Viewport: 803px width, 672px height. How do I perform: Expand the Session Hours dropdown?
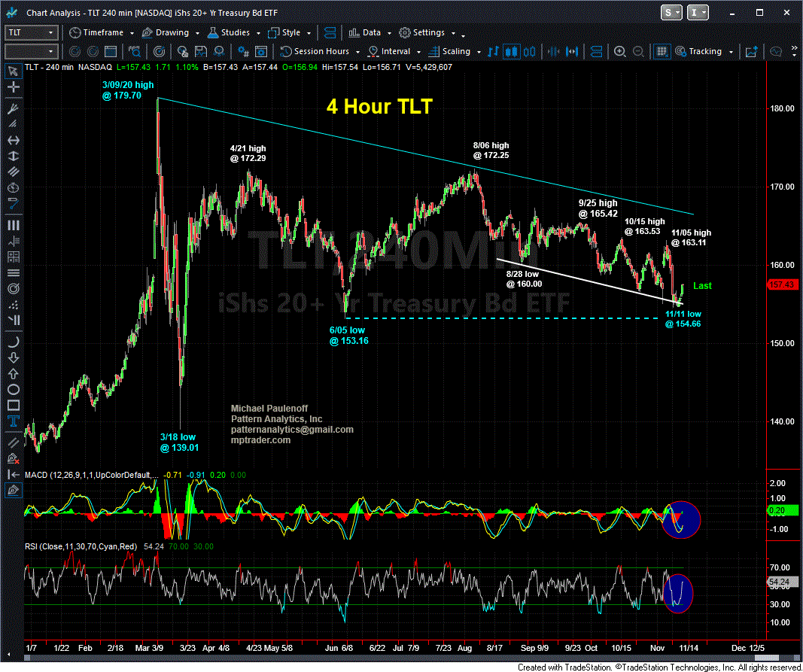[358, 52]
